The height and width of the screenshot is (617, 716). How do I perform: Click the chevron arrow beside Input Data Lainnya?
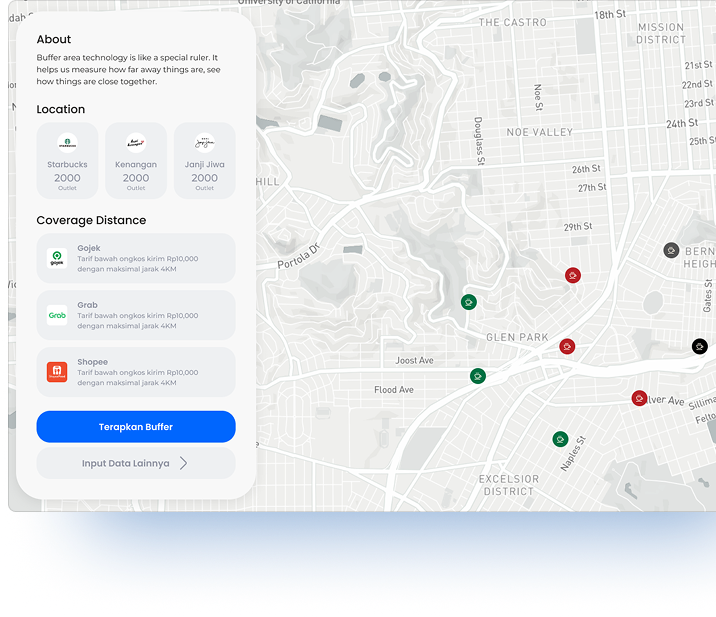(183, 463)
